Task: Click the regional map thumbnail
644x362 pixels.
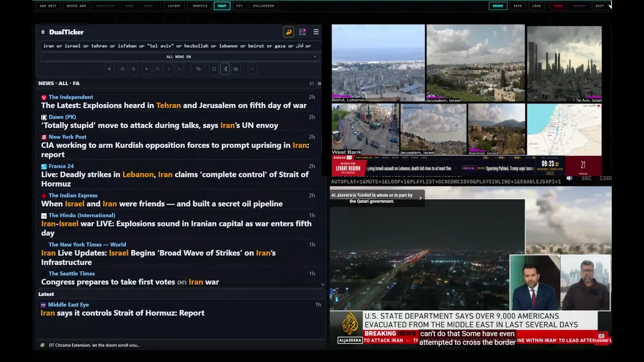Action: pyautogui.click(x=564, y=129)
